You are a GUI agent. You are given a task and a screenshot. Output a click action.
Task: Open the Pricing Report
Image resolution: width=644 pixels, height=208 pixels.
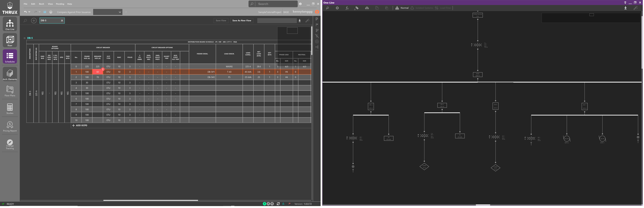tap(10, 126)
